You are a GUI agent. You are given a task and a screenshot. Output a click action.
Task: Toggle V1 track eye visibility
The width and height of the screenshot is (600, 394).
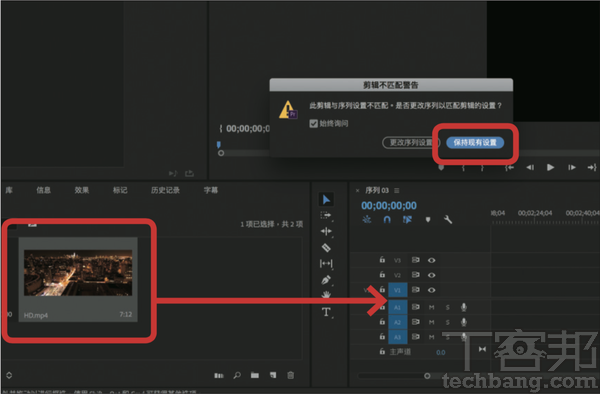point(431,290)
